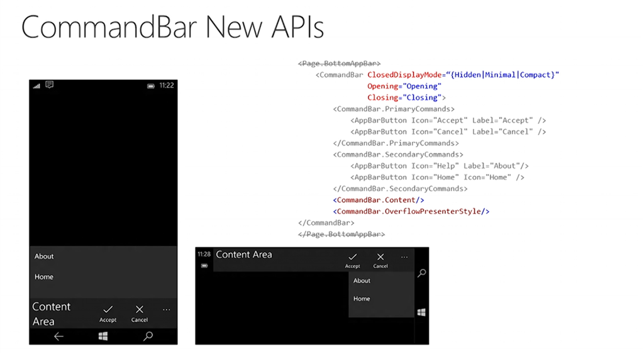This screenshot has height=353, width=644.
Task: Select Home in landscape phone overflow menu
Action: 362,299
